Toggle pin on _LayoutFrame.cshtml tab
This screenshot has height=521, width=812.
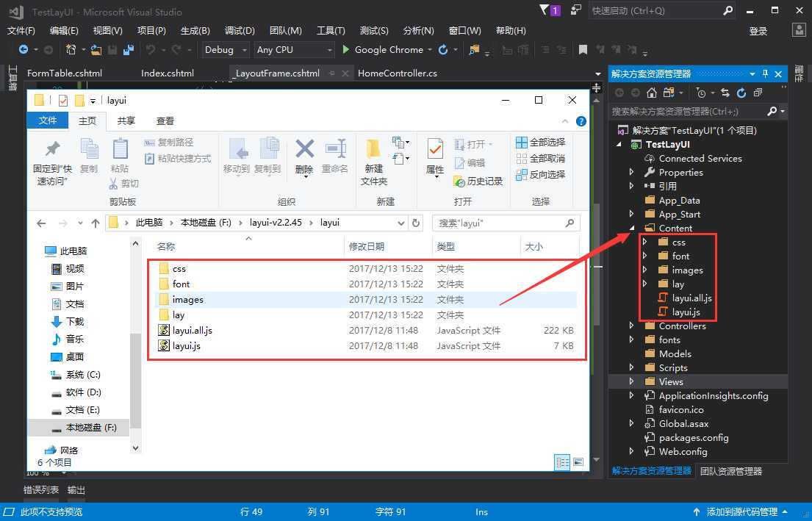point(332,73)
